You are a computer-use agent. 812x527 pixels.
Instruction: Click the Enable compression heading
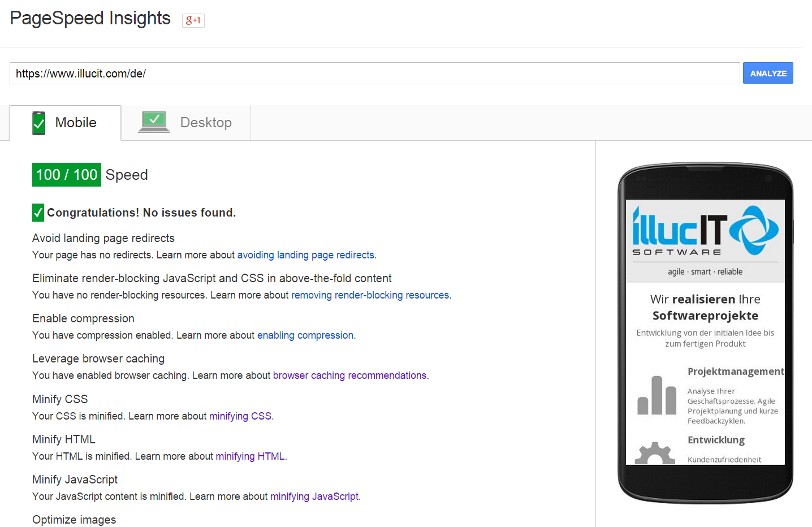(83, 318)
